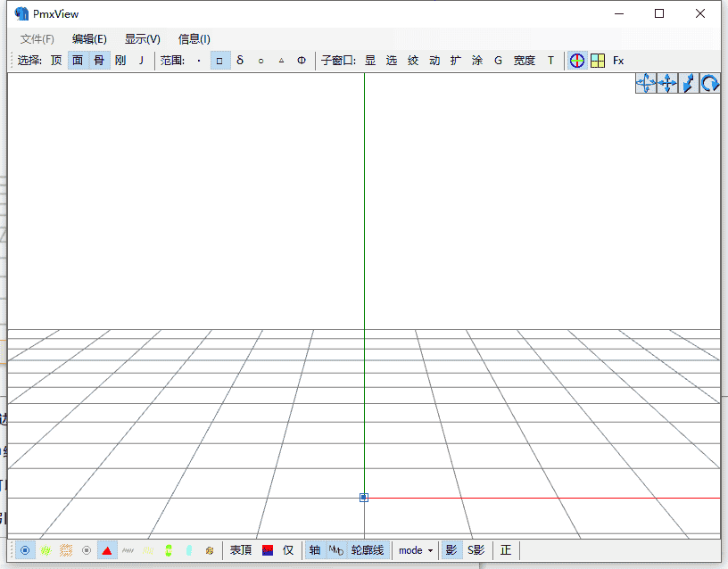Image resolution: width=728 pixels, height=569 pixels.
Task: Select the Φ sphere range selection shape
Action: pos(302,60)
